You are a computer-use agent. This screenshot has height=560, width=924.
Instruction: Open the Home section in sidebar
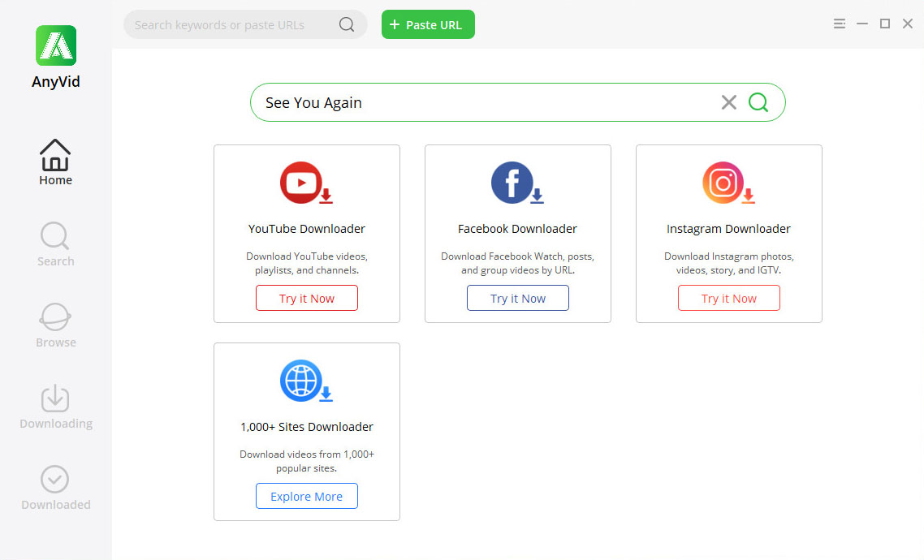(x=55, y=162)
